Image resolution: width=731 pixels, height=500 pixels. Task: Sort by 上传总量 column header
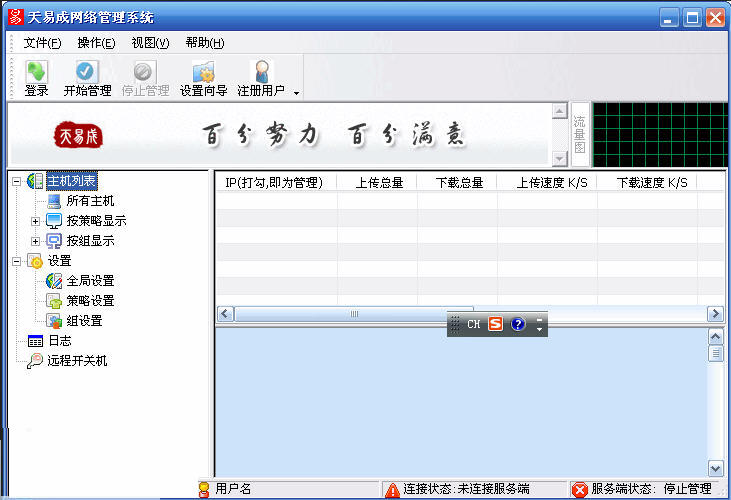[377, 182]
